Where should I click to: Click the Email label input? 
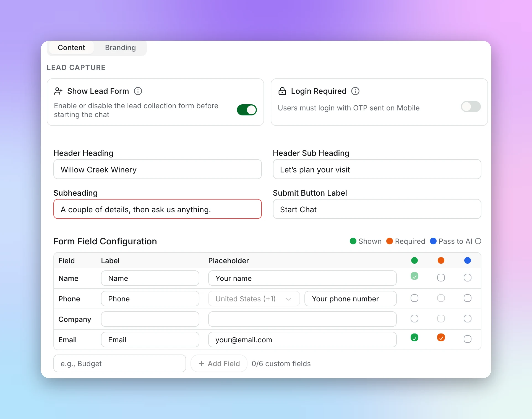coord(150,340)
